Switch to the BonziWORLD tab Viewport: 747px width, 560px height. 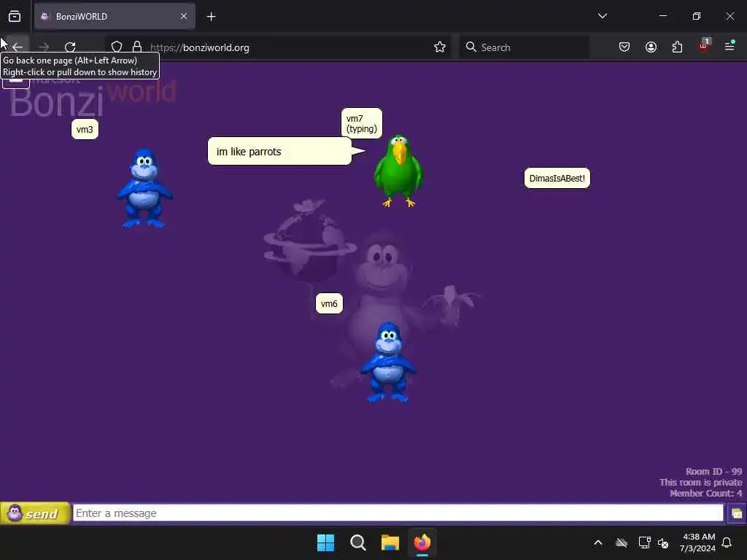[115, 16]
